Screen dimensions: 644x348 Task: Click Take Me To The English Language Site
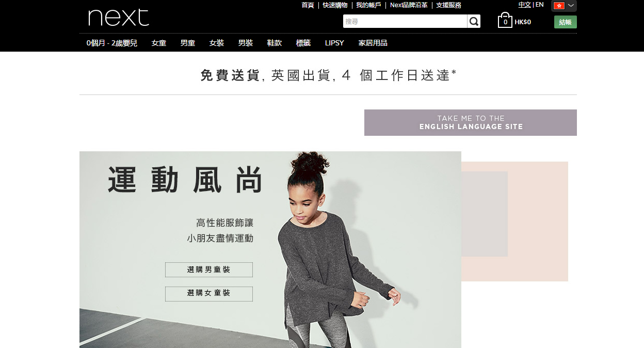[x=471, y=123]
